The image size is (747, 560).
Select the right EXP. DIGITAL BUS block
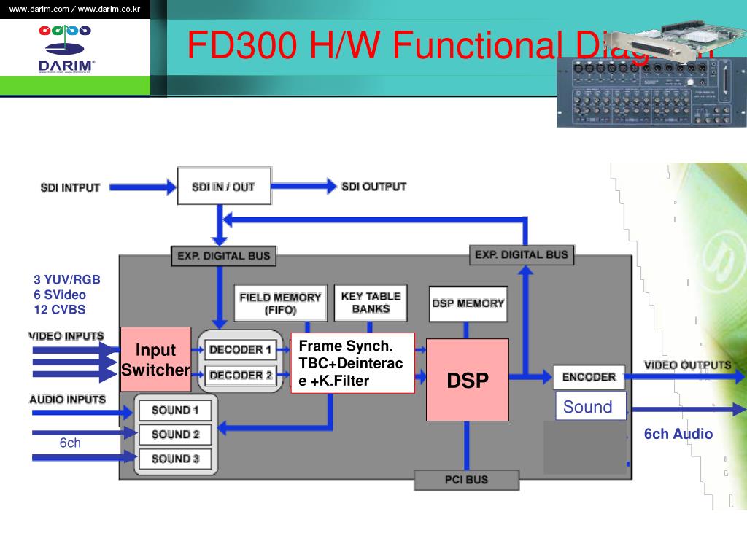coord(521,254)
